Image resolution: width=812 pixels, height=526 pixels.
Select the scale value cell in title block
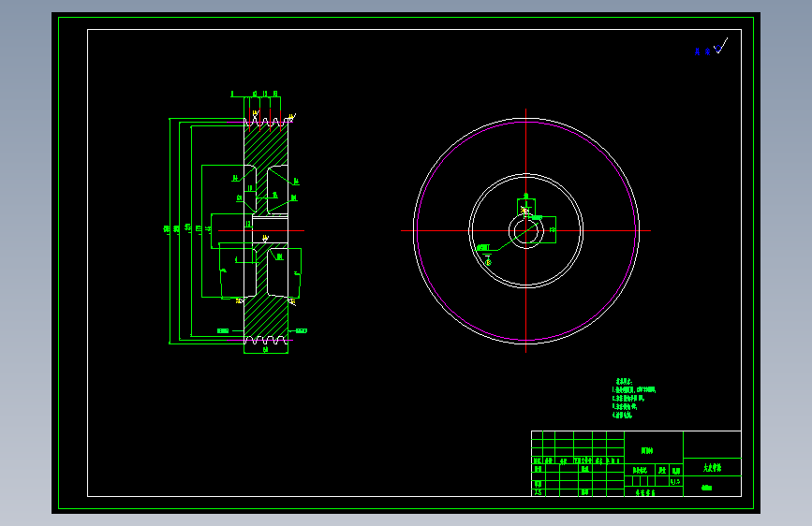(676, 481)
